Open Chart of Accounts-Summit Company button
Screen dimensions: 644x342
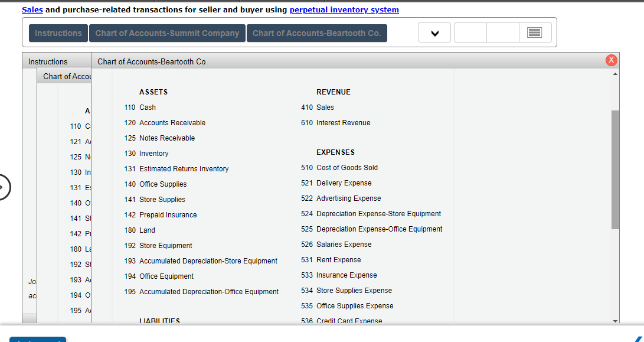pos(167,33)
